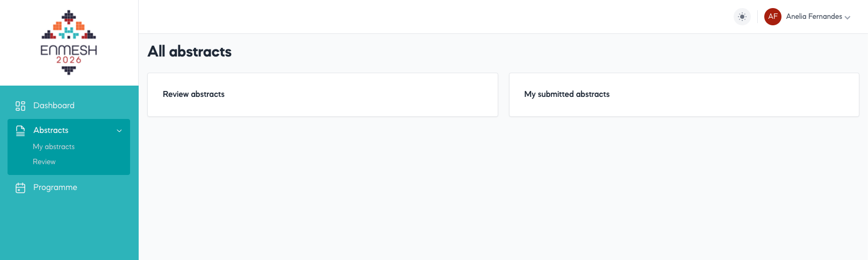Click the Programme calendar icon
Screen dimensions: 868x260
[x=20, y=188]
